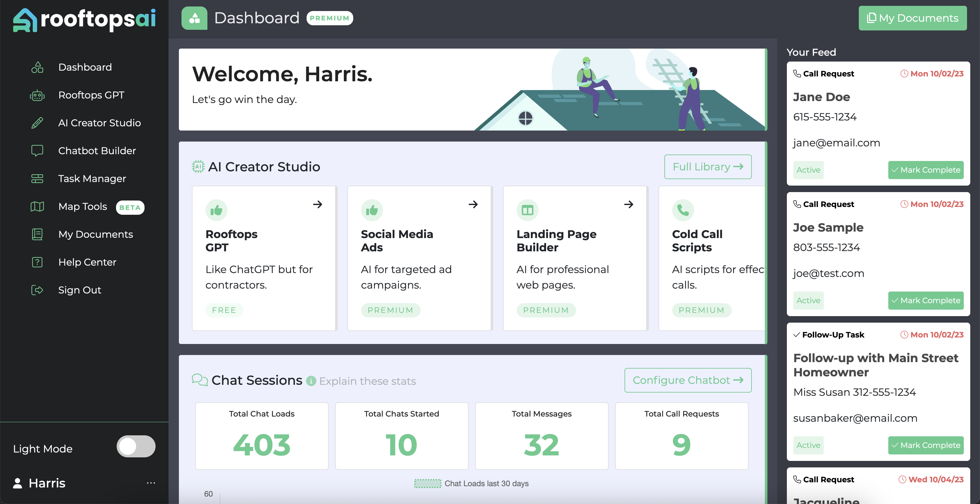The image size is (980, 504).
Task: Click the green Dashboard header icon
Action: 194,18
